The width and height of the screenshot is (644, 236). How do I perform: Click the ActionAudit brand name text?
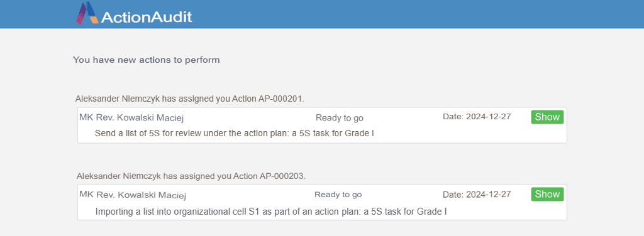(x=147, y=17)
